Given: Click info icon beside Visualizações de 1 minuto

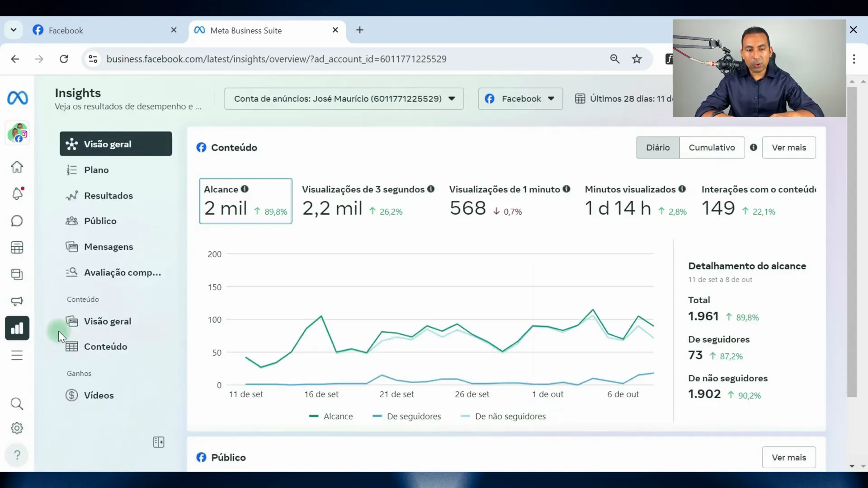Looking at the screenshot, I should coord(566,189).
